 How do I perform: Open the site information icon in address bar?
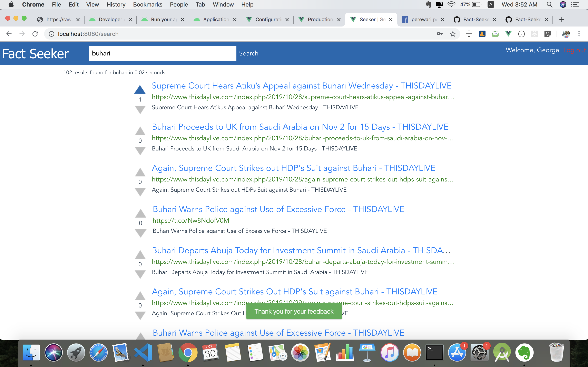pos(51,34)
